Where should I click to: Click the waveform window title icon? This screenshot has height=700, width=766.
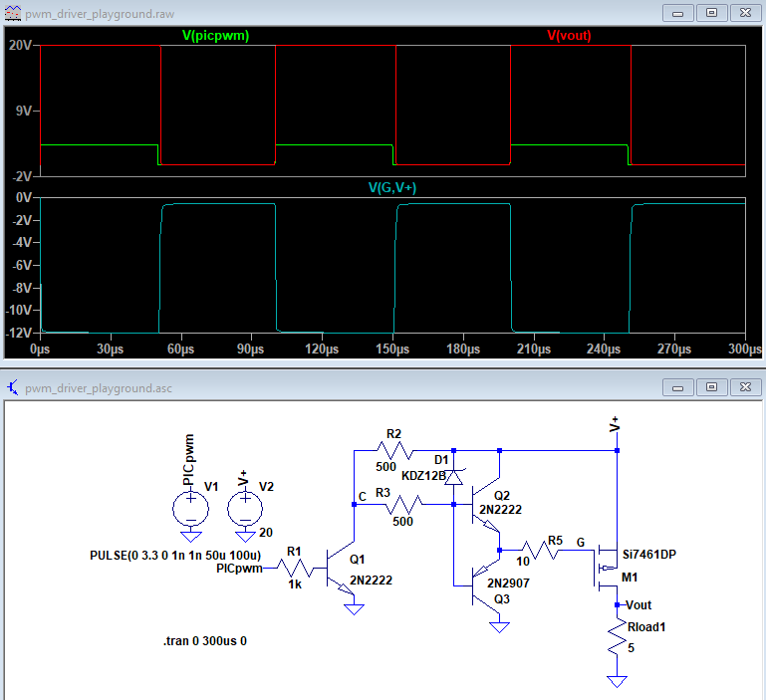click(x=13, y=13)
